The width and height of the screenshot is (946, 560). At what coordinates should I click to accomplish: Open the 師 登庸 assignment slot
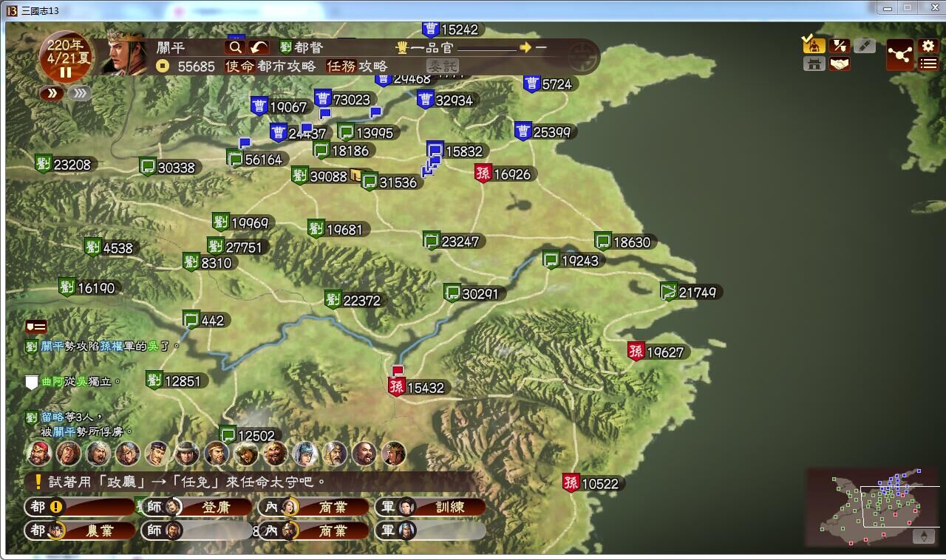coord(197,507)
